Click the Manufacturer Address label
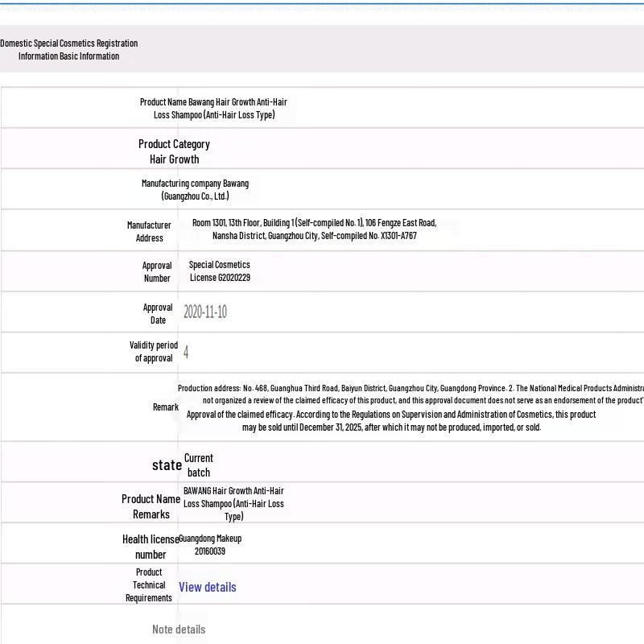This screenshot has height=644, width=644. (x=149, y=231)
